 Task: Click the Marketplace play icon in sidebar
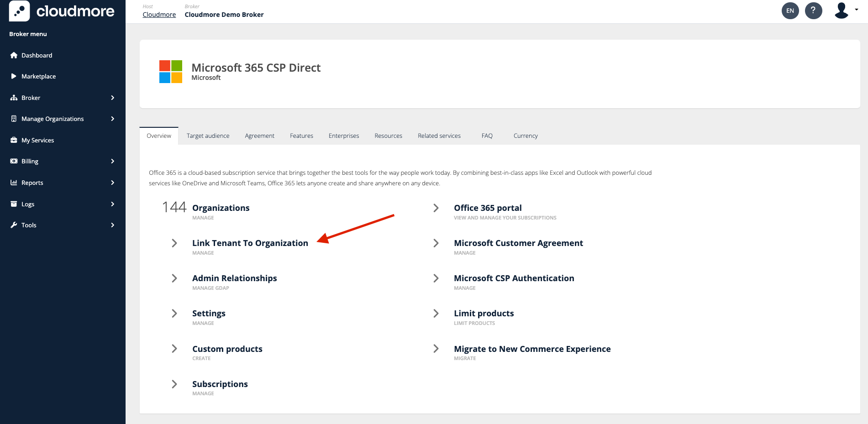click(14, 76)
